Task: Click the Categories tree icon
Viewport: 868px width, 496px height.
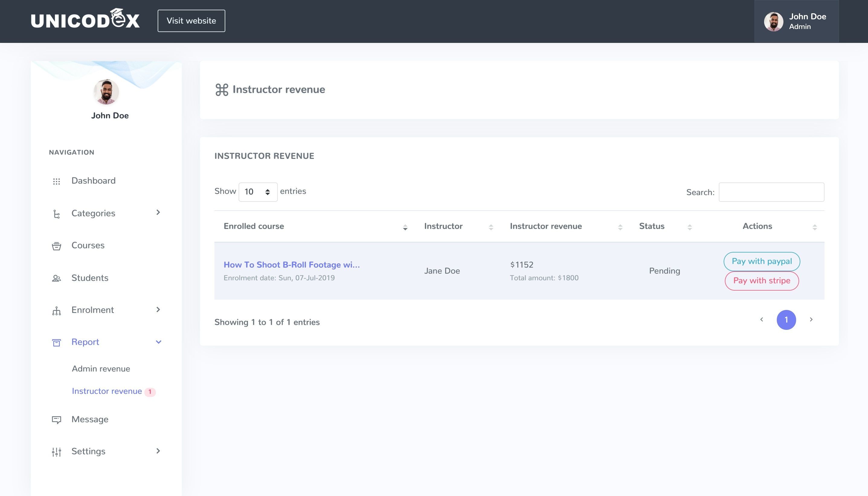Action: (x=56, y=214)
